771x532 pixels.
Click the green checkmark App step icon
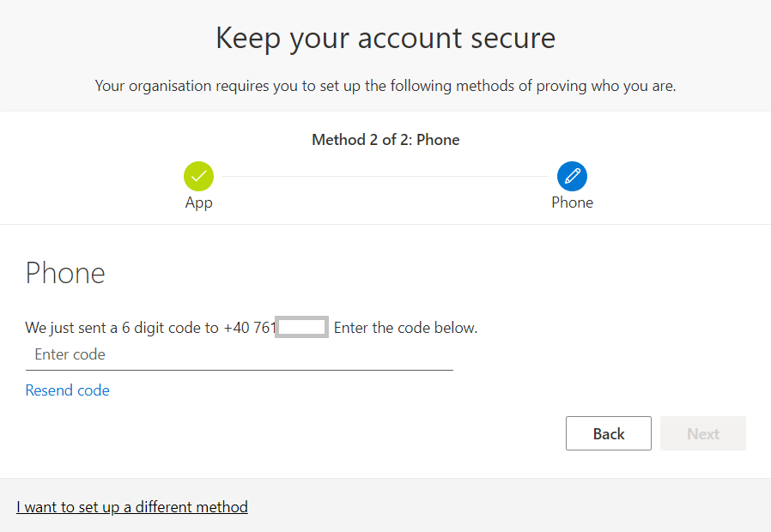(198, 177)
